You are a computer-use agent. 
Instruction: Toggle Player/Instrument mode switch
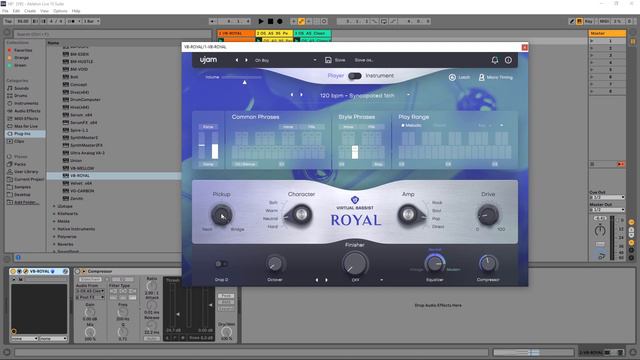click(x=354, y=76)
